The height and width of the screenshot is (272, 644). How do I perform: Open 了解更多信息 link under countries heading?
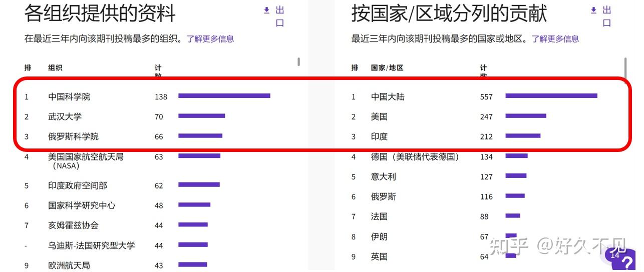[x=555, y=38]
